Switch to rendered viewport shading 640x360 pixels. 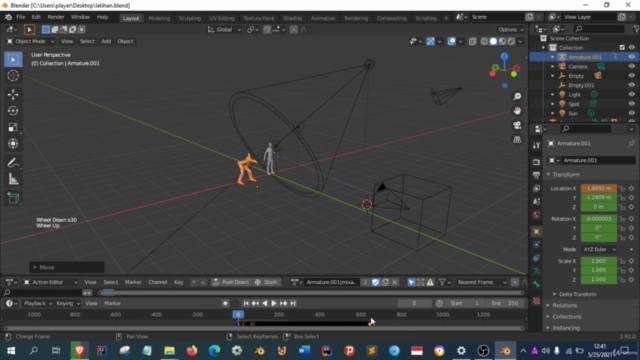click(511, 41)
